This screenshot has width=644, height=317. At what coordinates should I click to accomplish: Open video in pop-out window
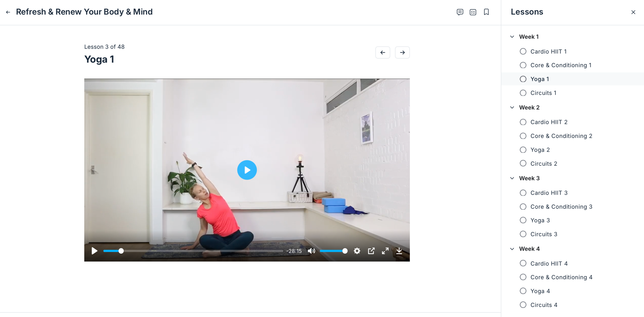point(371,251)
